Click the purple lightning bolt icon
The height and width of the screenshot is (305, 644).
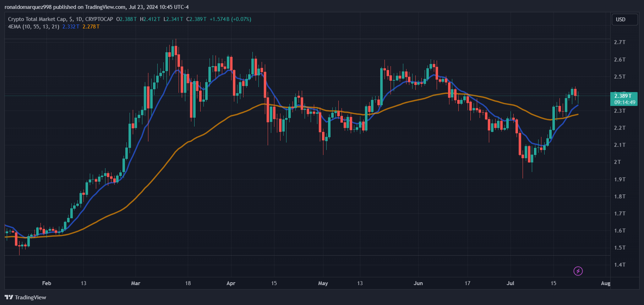pyautogui.click(x=578, y=271)
